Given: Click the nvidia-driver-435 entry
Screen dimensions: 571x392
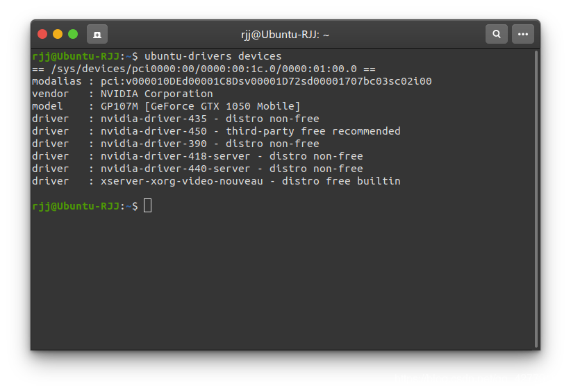Looking at the screenshot, I should 154,119.
